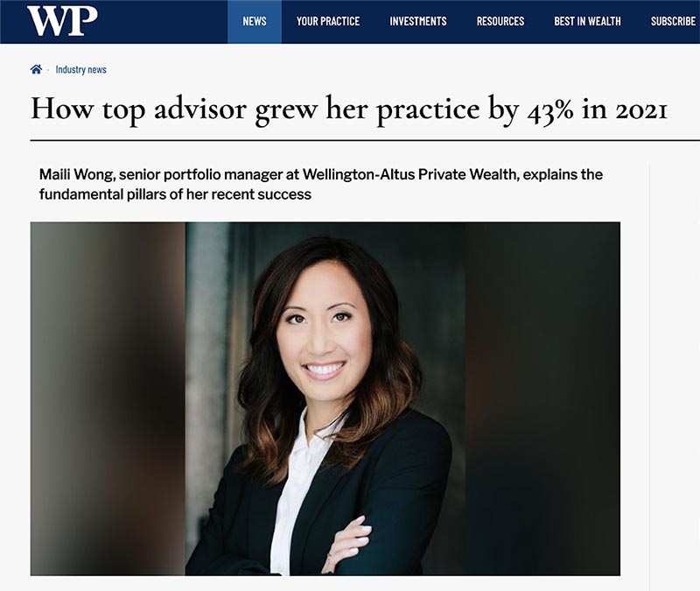The image size is (700, 591).
Task: Click the 43% figure in headline
Action: point(550,110)
